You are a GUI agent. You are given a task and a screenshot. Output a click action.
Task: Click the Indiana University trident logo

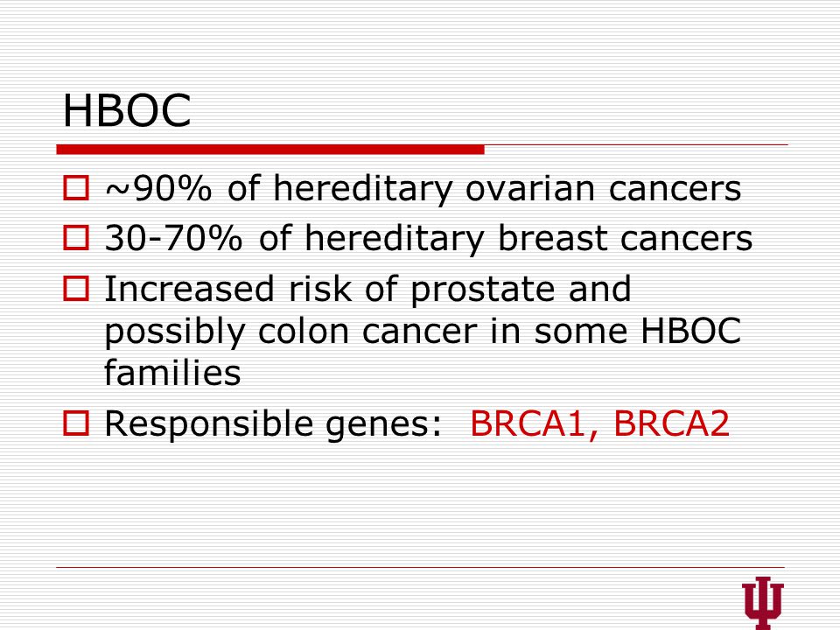tap(763, 603)
